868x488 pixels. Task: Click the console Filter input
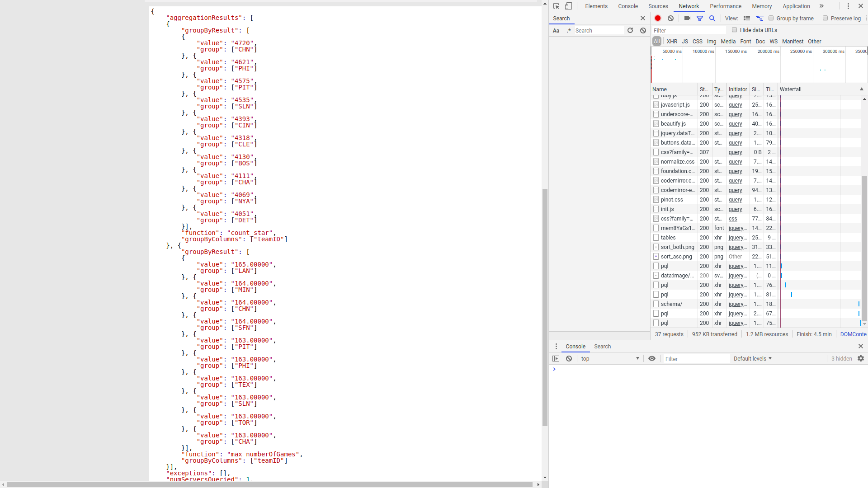tap(696, 359)
